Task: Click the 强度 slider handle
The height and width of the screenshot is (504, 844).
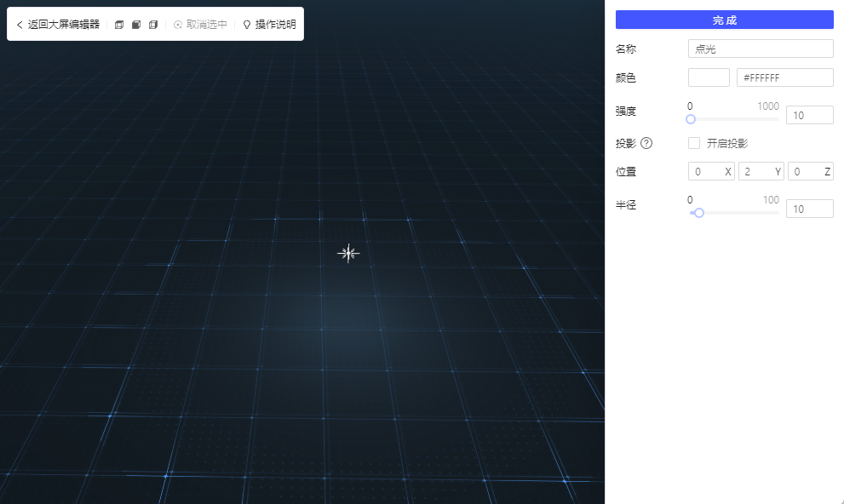Action: point(691,119)
